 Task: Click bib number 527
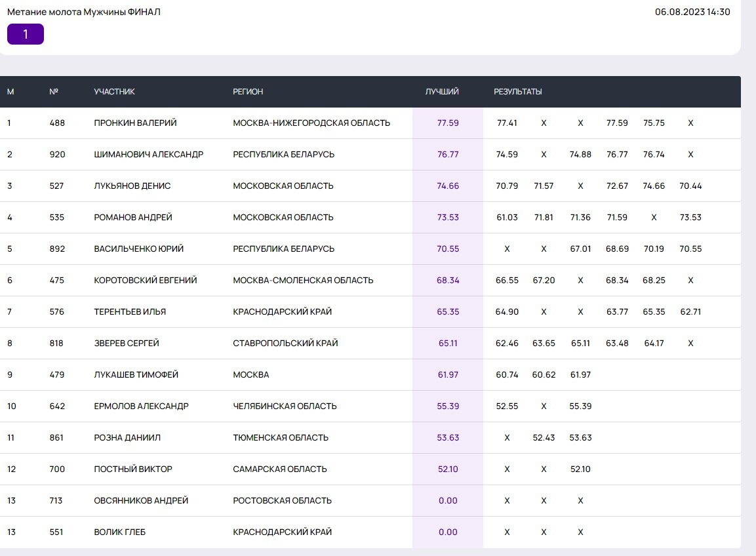(56, 186)
